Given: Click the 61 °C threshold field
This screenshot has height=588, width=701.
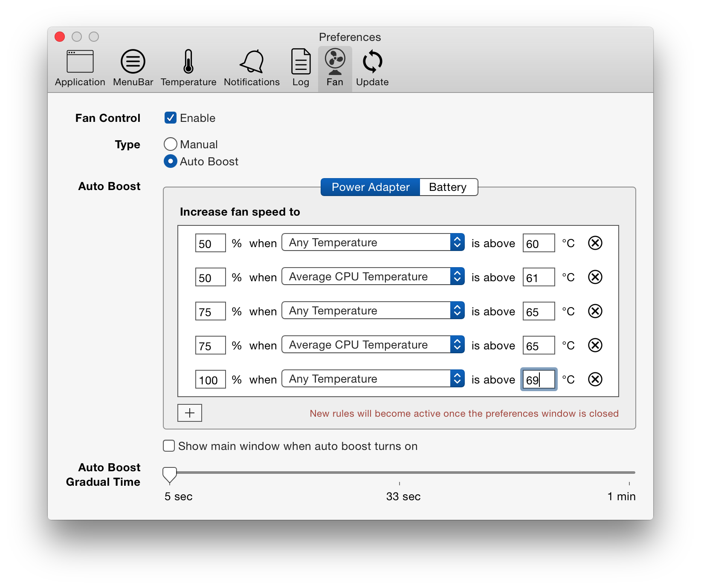Looking at the screenshot, I should click(539, 277).
